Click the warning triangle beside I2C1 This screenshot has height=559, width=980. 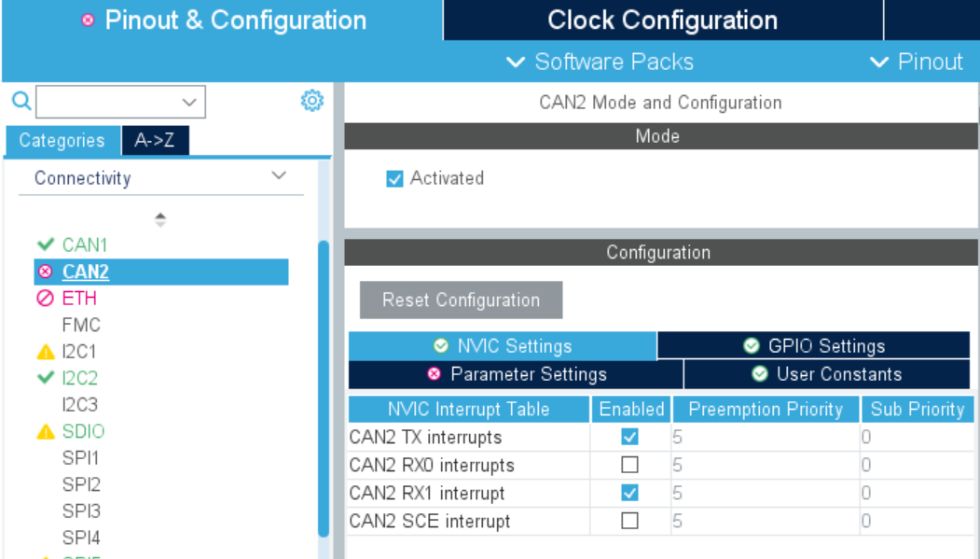tap(45, 352)
